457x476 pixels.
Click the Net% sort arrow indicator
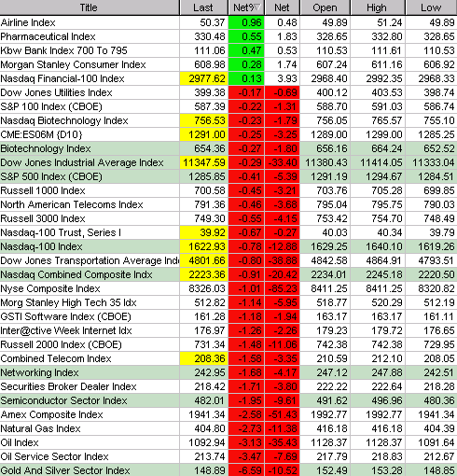[258, 7]
